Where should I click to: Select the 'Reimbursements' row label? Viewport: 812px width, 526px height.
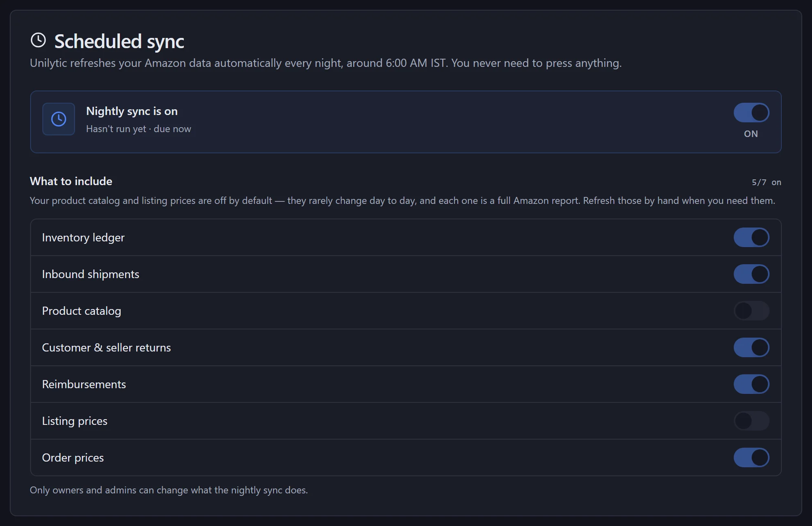click(84, 385)
